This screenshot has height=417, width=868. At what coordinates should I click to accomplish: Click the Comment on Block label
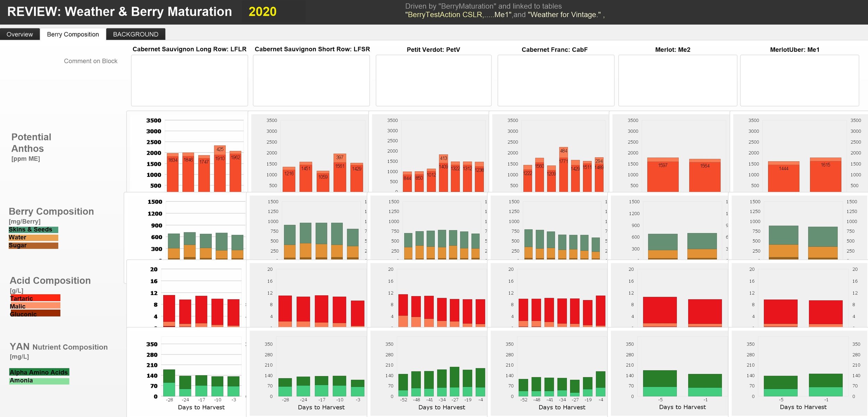(91, 61)
